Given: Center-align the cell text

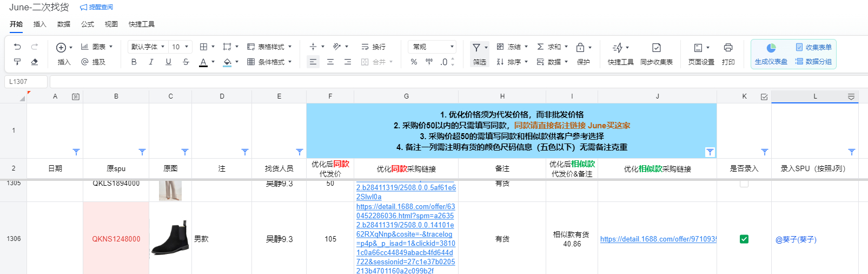Looking at the screenshot, I should pyautogui.click(x=330, y=62).
